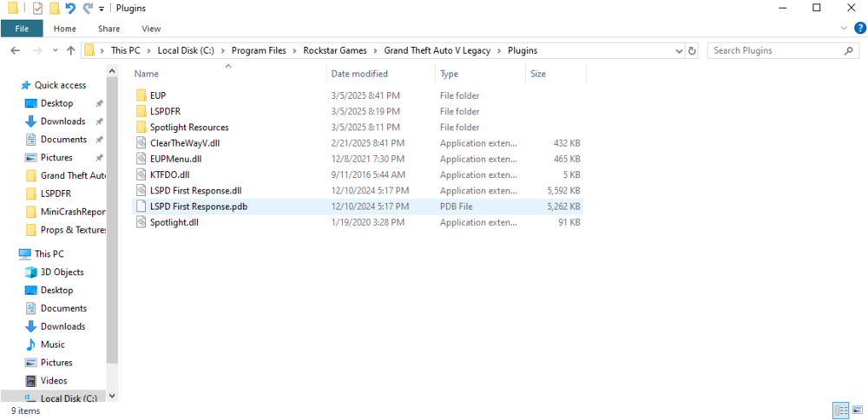
Task: Open the Recent locations dropdown arrow
Action: coord(55,51)
